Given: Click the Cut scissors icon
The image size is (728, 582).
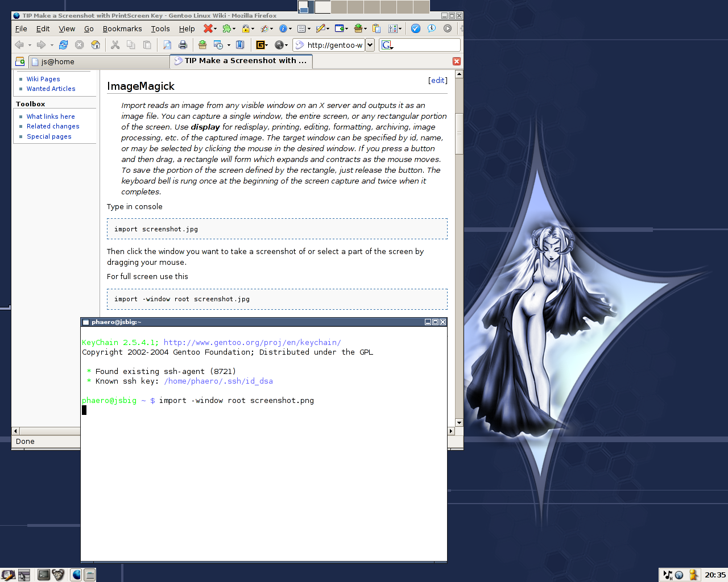Looking at the screenshot, I should pos(115,45).
